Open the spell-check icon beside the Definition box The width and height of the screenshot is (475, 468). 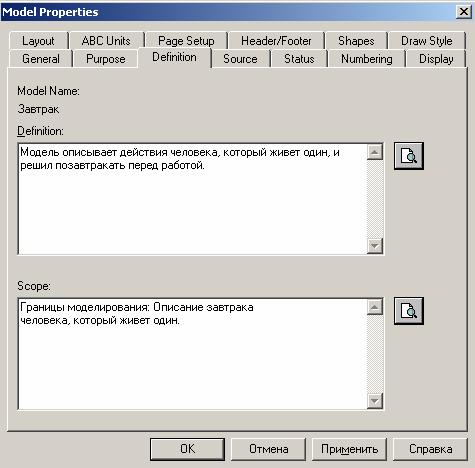(409, 156)
